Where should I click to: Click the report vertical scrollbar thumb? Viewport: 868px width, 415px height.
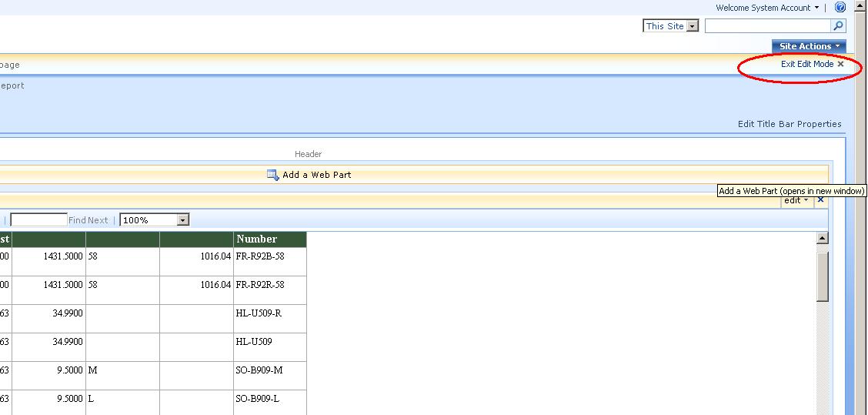(x=823, y=277)
